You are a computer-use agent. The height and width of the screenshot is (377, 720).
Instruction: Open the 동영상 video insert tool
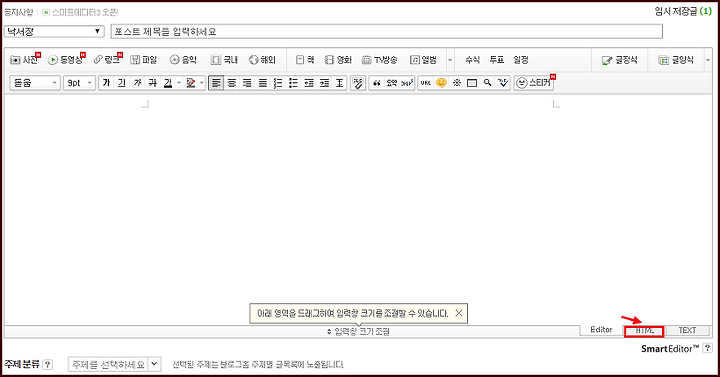coord(66,60)
